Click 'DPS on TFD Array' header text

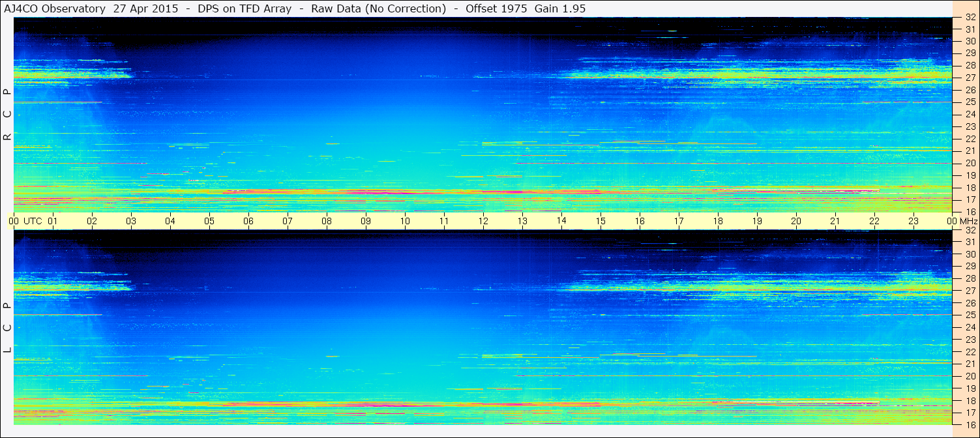click(x=245, y=8)
